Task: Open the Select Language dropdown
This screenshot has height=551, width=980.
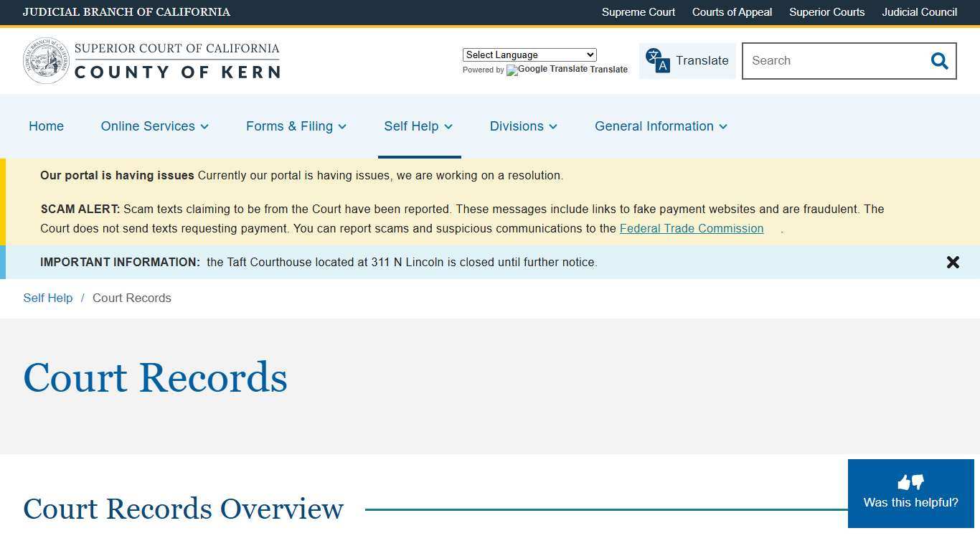Action: (529, 55)
